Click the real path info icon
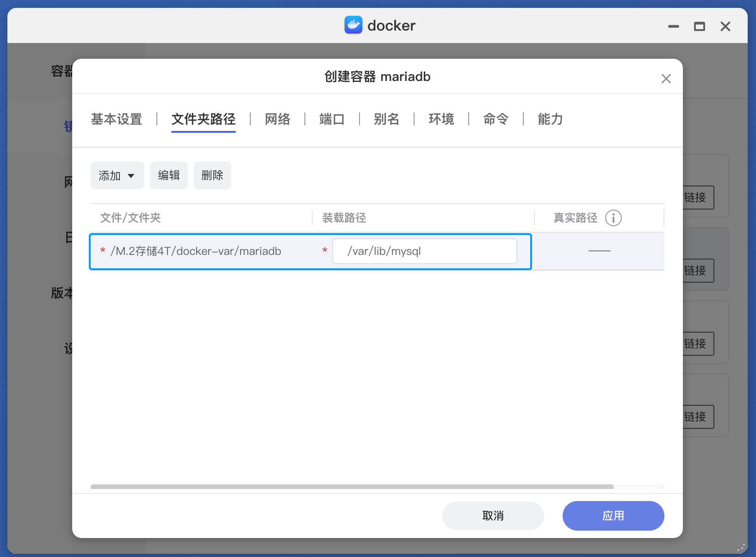 coord(613,218)
